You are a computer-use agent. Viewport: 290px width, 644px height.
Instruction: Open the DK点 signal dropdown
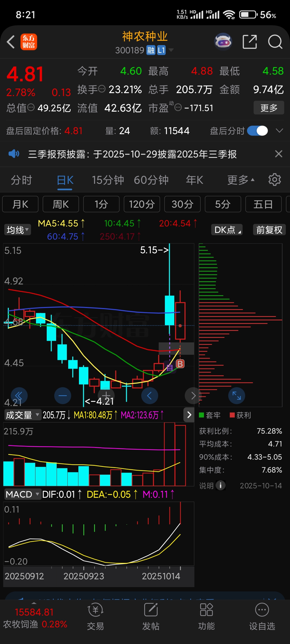click(x=227, y=230)
